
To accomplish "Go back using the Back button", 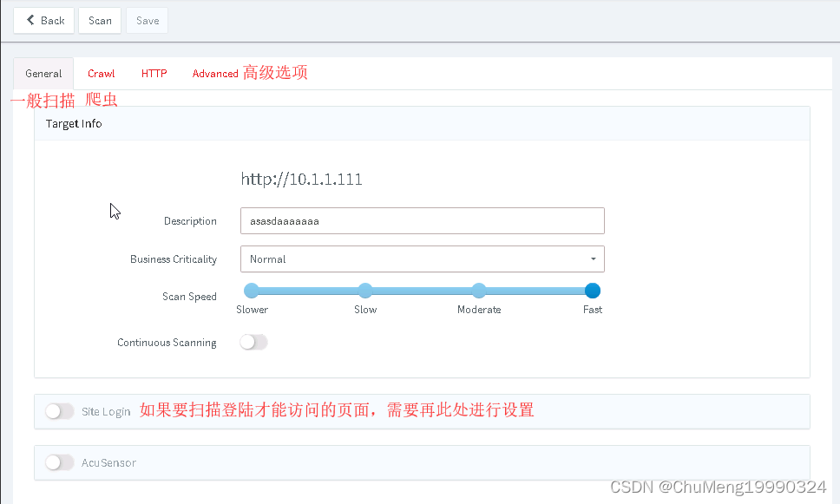I will [x=44, y=20].
